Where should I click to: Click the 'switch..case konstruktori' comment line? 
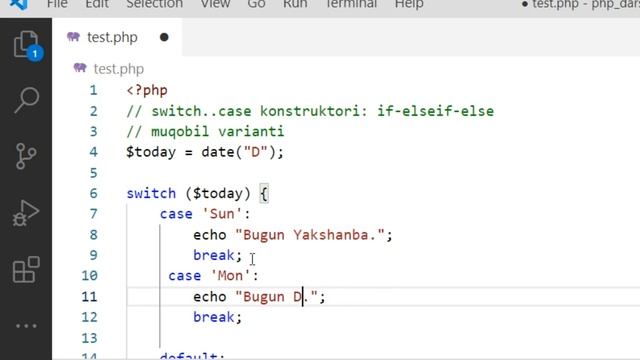[310, 111]
